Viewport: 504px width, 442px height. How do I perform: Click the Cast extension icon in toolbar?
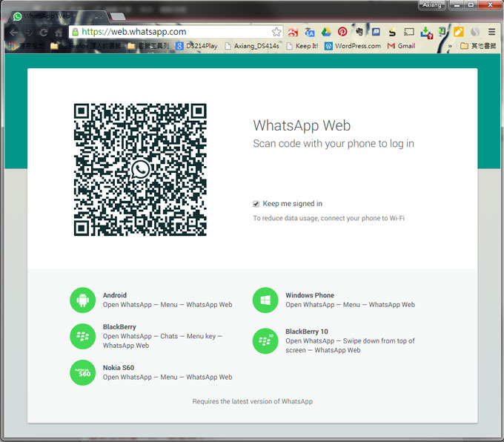click(x=408, y=32)
